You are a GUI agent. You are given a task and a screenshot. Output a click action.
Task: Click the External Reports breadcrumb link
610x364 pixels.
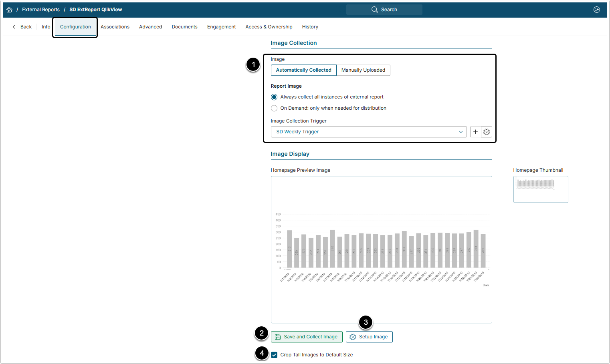coord(41,10)
